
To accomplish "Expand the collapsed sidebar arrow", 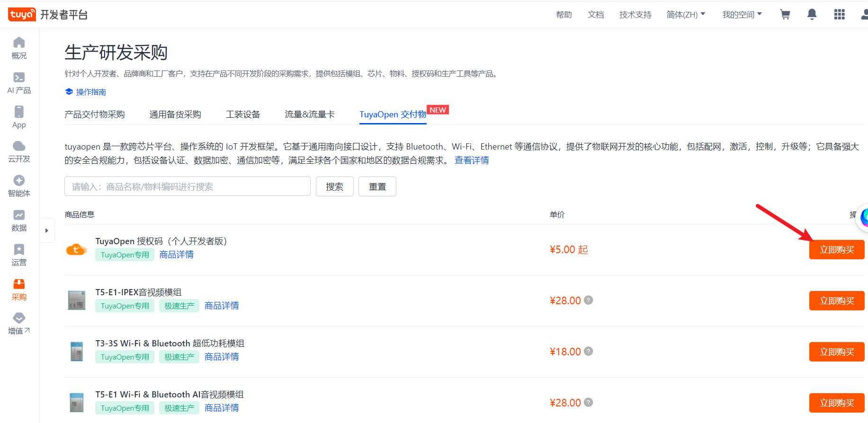I will pos(46,230).
